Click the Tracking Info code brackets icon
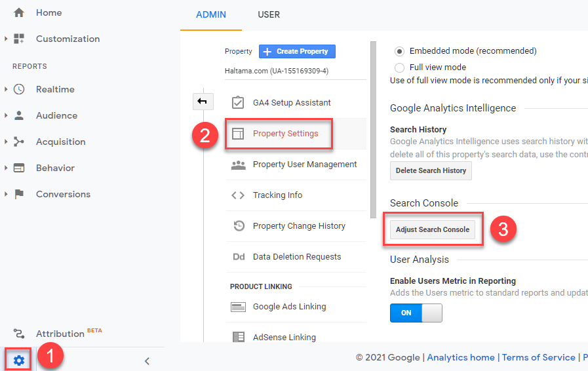 click(238, 195)
